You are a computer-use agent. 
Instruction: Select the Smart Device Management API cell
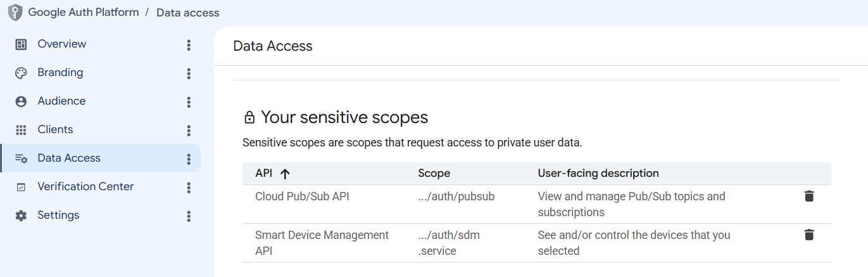pyautogui.click(x=322, y=243)
